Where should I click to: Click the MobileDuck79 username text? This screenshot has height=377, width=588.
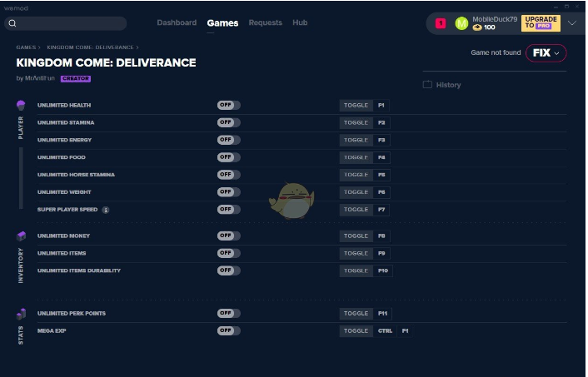tap(495, 19)
